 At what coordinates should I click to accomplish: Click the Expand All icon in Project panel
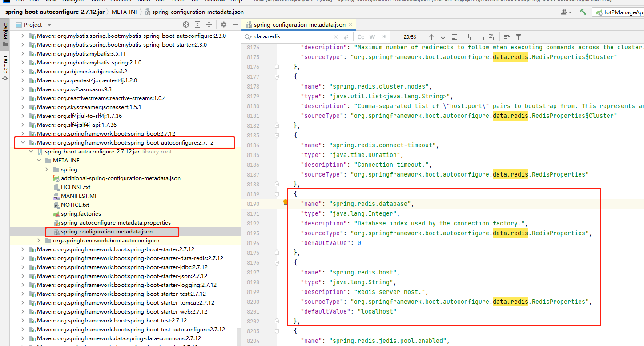(x=197, y=24)
